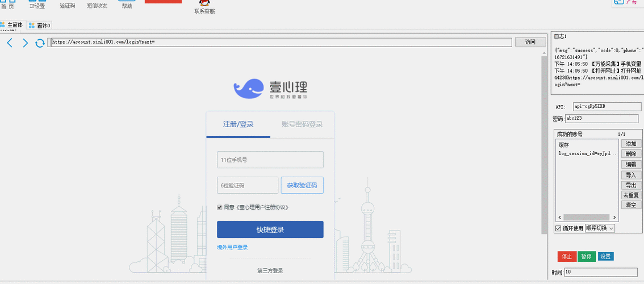
Task: Switch to the 窗体0 tab
Action: (39, 26)
